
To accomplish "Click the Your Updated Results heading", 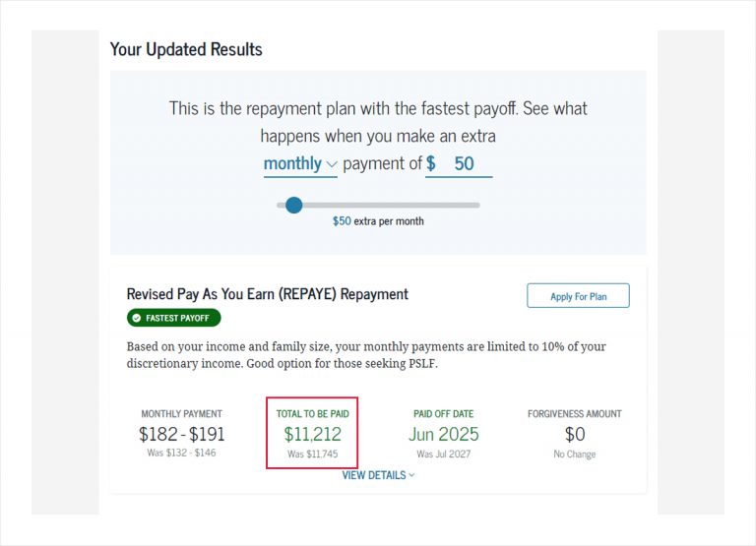I will pos(186,49).
